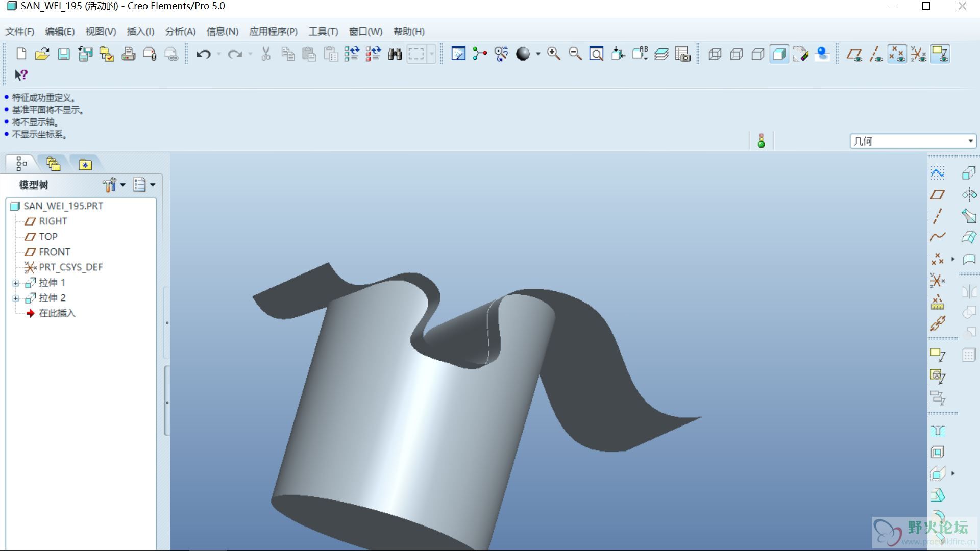Open the undo history dropdown arrow
The height and width of the screenshot is (551, 980).
coord(219,54)
